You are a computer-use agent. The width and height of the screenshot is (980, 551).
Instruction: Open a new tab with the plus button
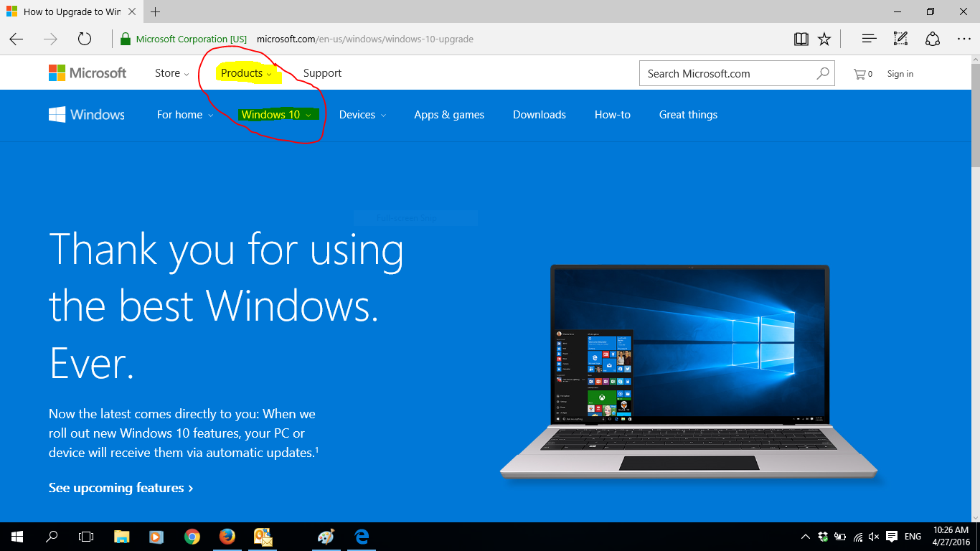click(x=156, y=11)
